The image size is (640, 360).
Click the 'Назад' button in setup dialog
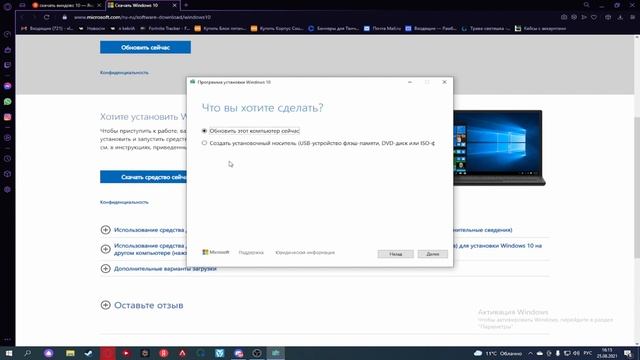coord(396,254)
